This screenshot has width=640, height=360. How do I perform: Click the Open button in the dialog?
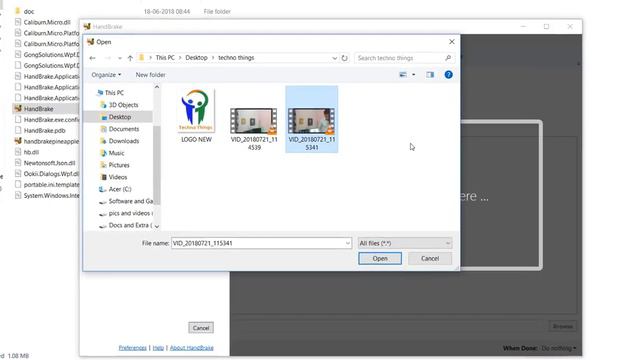380,258
